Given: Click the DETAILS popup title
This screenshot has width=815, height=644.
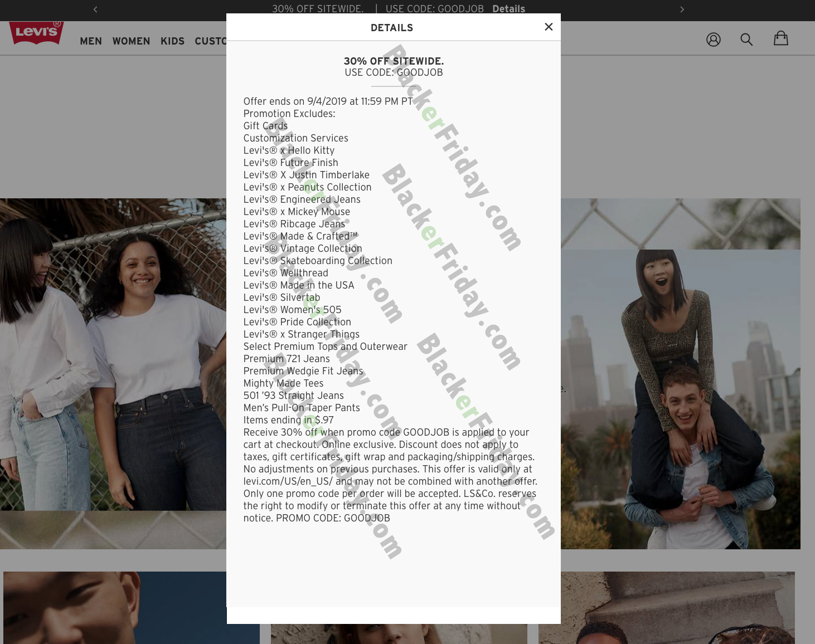Looking at the screenshot, I should point(392,28).
